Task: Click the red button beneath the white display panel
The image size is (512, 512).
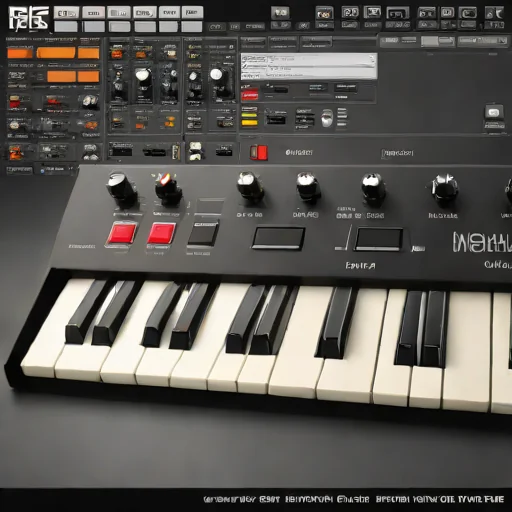Action: point(250,95)
